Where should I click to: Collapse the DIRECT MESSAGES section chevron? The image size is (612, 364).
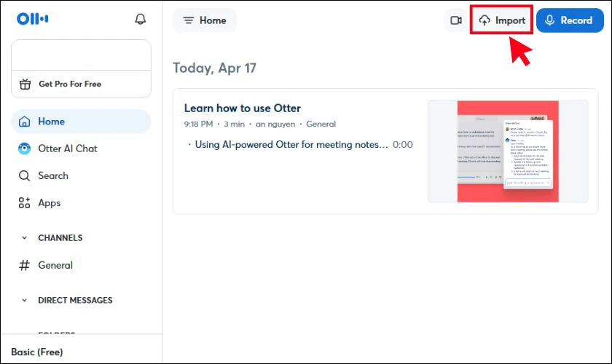[x=24, y=300]
